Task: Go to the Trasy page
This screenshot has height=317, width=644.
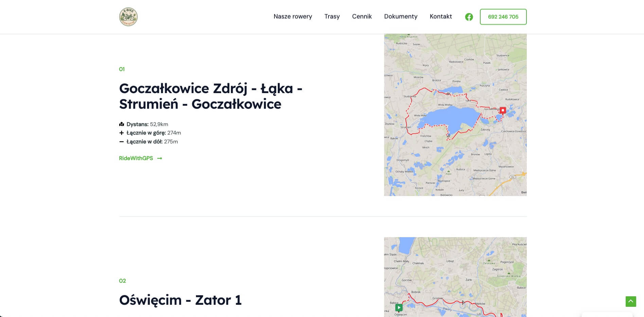Action: 332,17
